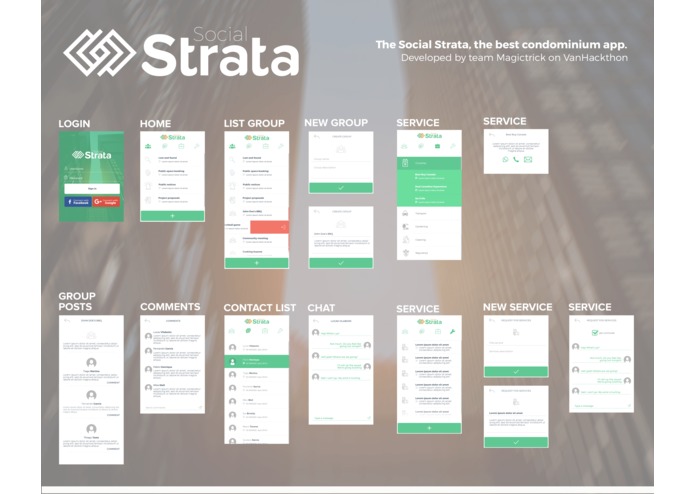Tap the white Sign in button on Login screen
This screenshot has height=494, width=695.
(92, 188)
